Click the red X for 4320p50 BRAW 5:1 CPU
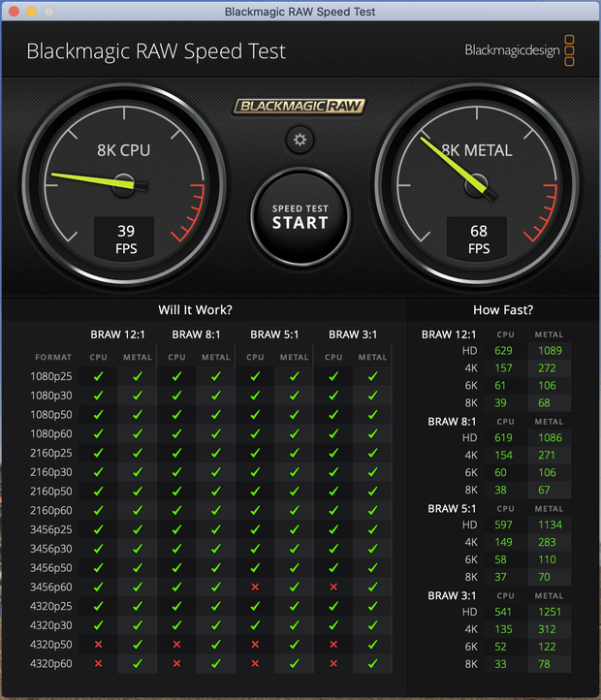The height and width of the screenshot is (700, 601). (255, 644)
